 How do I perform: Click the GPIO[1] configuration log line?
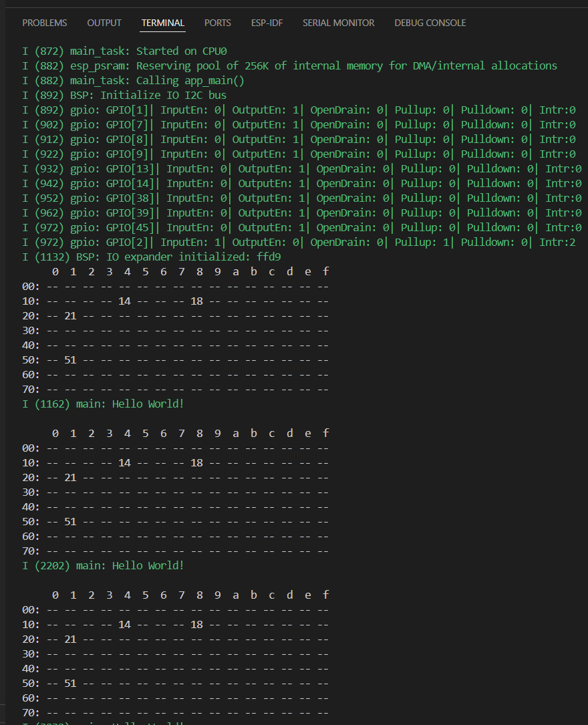pyautogui.click(x=299, y=110)
